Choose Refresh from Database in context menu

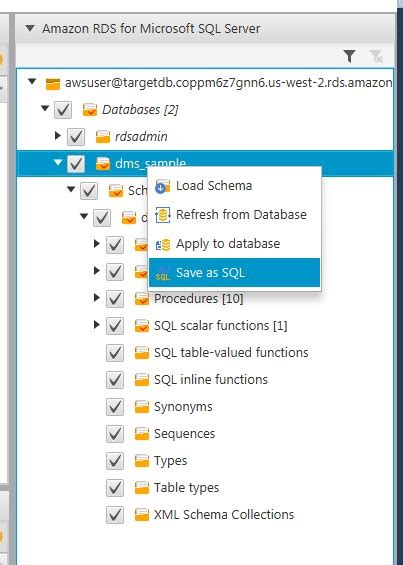pyautogui.click(x=234, y=215)
